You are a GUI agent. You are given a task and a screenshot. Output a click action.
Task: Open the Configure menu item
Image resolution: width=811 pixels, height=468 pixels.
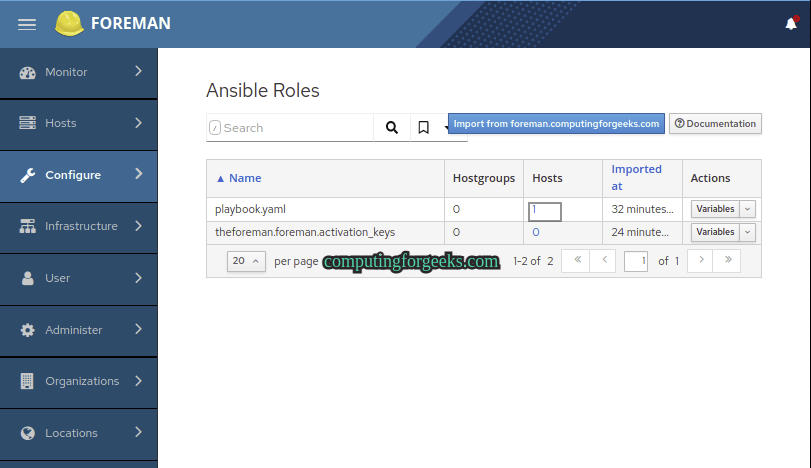[x=79, y=176]
